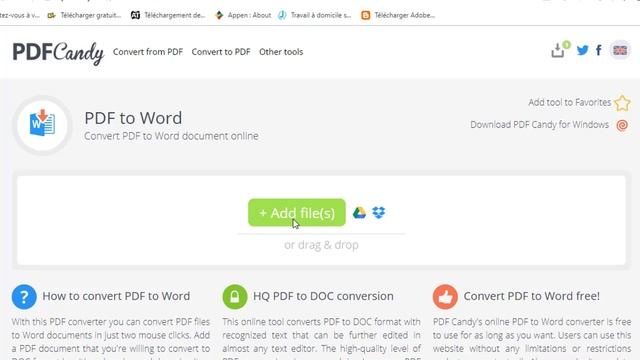Screen dimensions: 640x360
Task: Click the green padlock icon
Action: point(235,297)
